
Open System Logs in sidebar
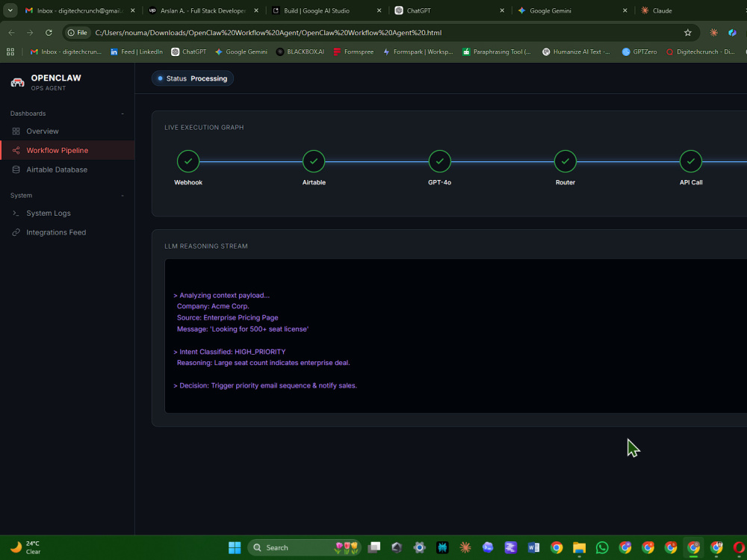tap(48, 214)
